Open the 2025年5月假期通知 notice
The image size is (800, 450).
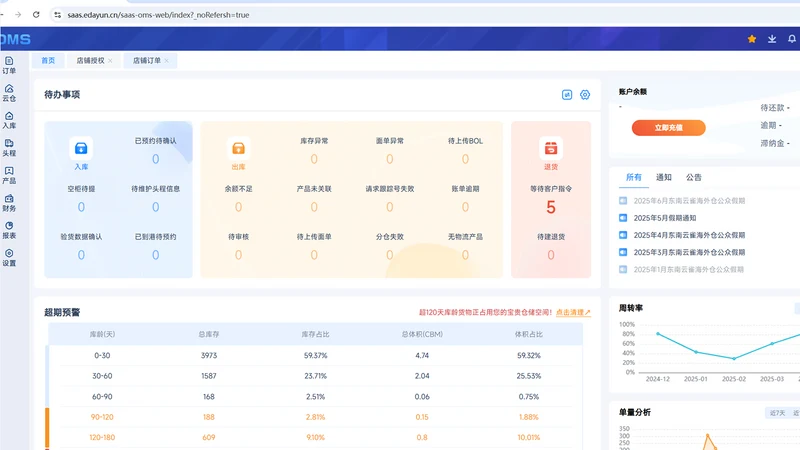coord(665,218)
